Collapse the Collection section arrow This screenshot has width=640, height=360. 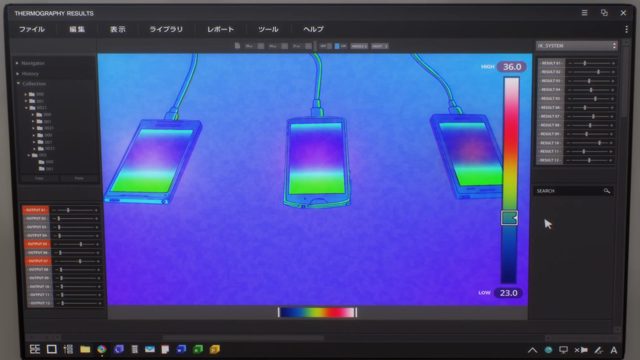click(x=18, y=83)
